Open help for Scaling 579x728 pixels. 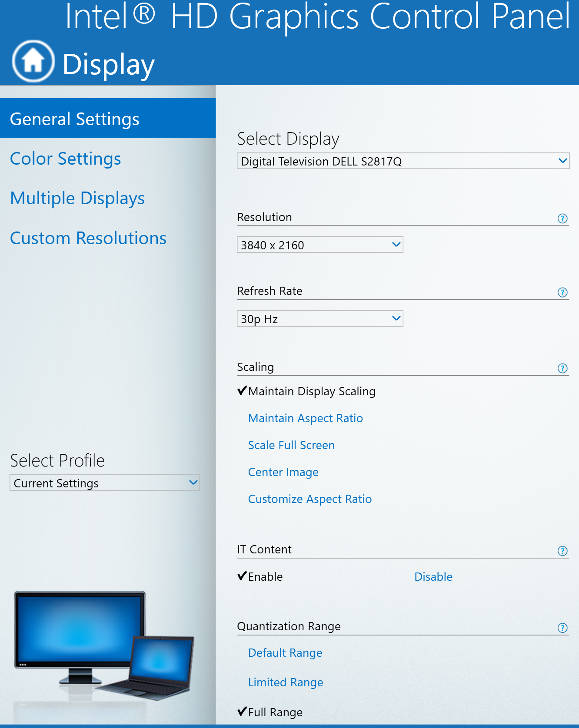click(x=562, y=368)
